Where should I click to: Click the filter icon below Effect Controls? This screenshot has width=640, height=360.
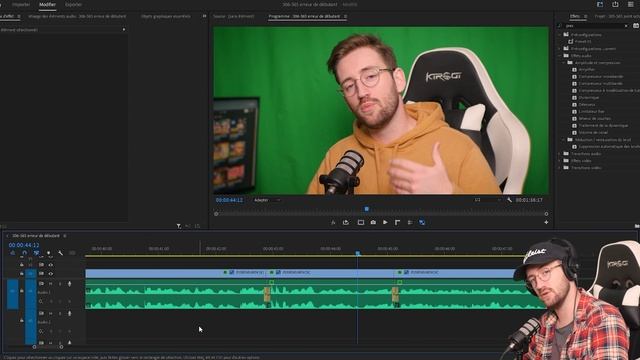179,226
